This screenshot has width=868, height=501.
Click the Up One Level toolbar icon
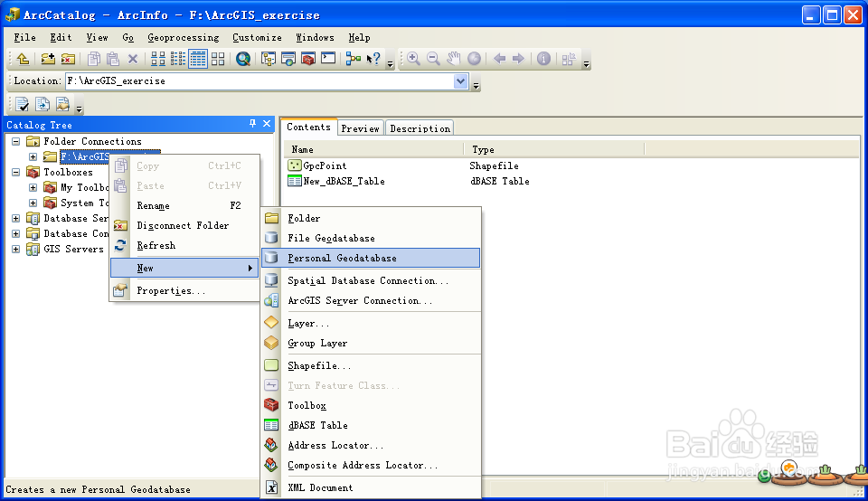tap(23, 59)
